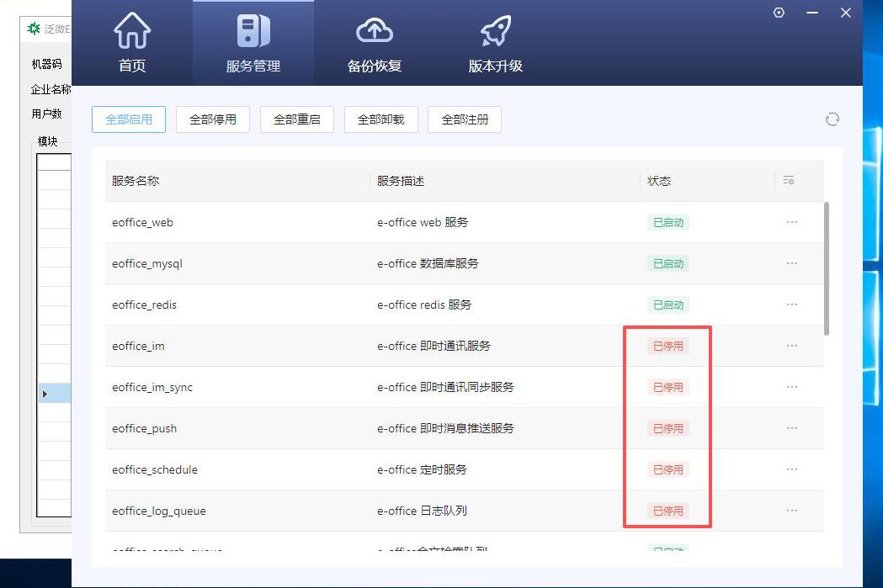Switch to the 版本升级 tab label
The height and width of the screenshot is (588, 883).
(495, 66)
